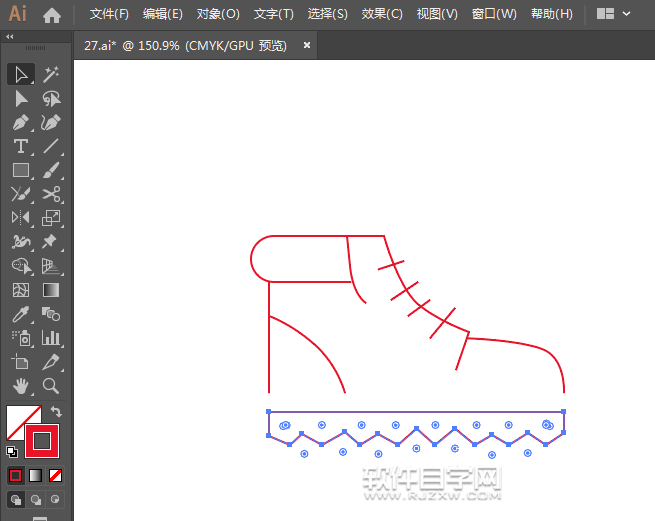The height and width of the screenshot is (521, 655).
Task: Set paint to None
Action: 55,475
